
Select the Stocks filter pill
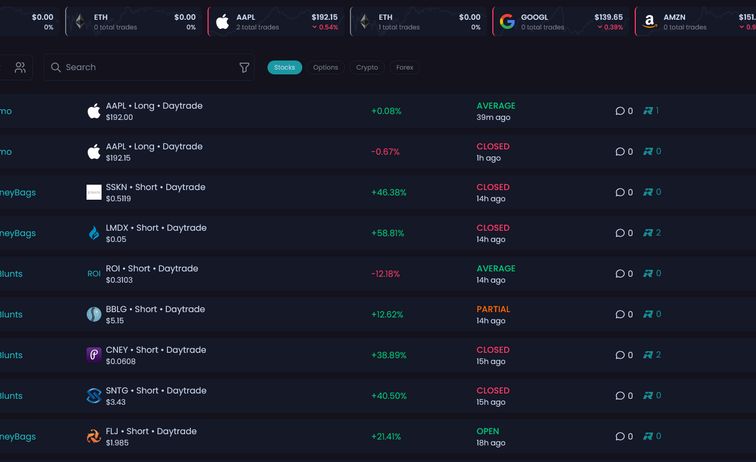pos(285,67)
